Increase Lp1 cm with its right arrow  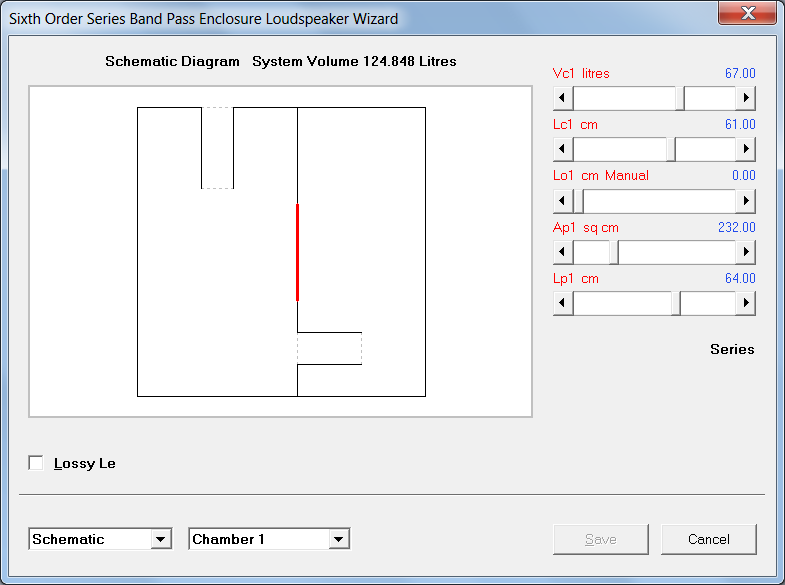click(745, 303)
